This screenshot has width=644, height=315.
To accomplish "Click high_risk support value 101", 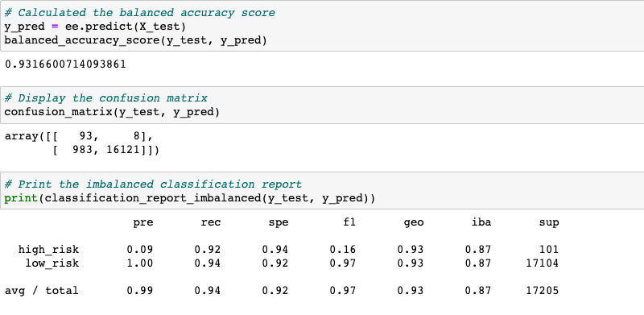I will coord(549,250).
